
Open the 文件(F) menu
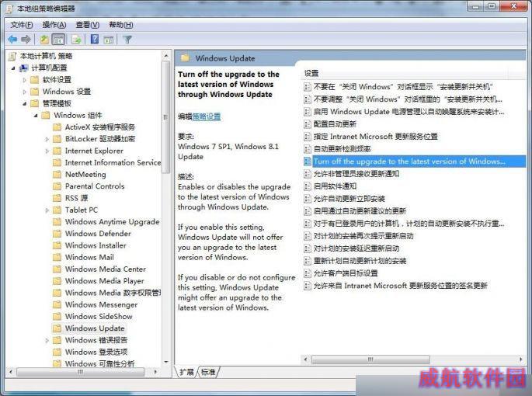click(x=22, y=25)
